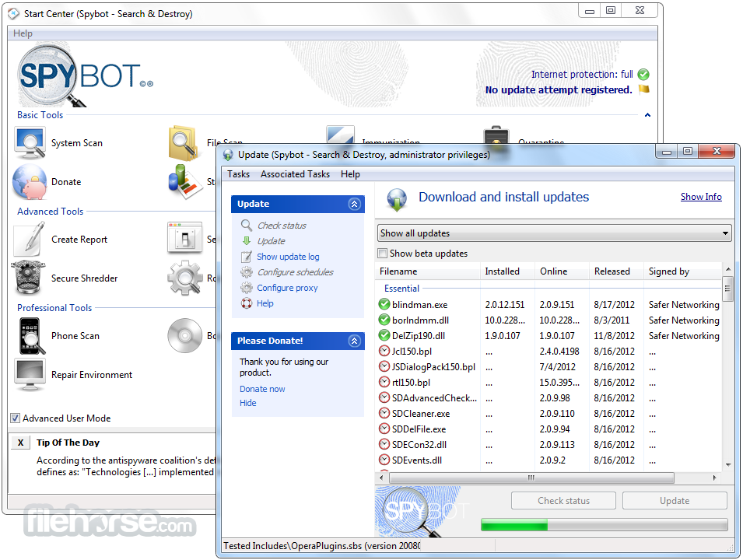The width and height of the screenshot is (743, 560).
Task: Click the red clock icon next to Jcl150.bpl
Action: [384, 351]
